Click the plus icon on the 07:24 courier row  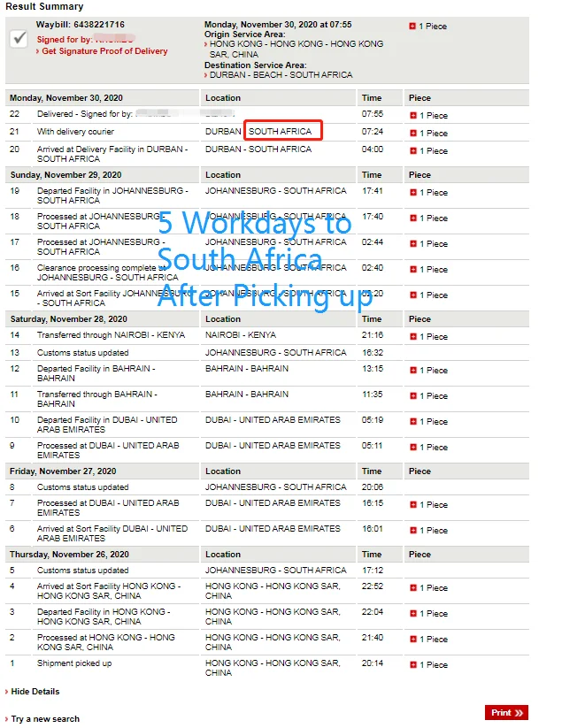[x=412, y=134]
